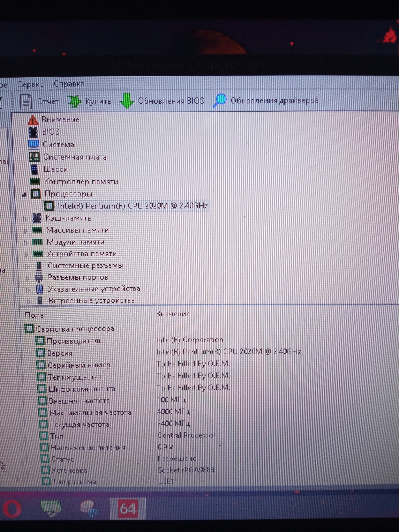Click the Тег имущества field label

tap(75, 377)
